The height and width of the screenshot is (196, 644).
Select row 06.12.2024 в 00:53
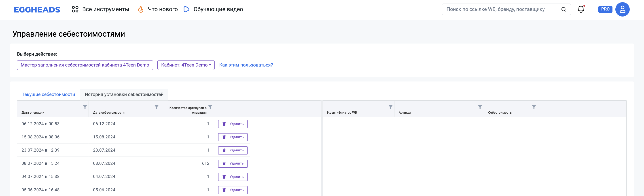tap(133, 124)
